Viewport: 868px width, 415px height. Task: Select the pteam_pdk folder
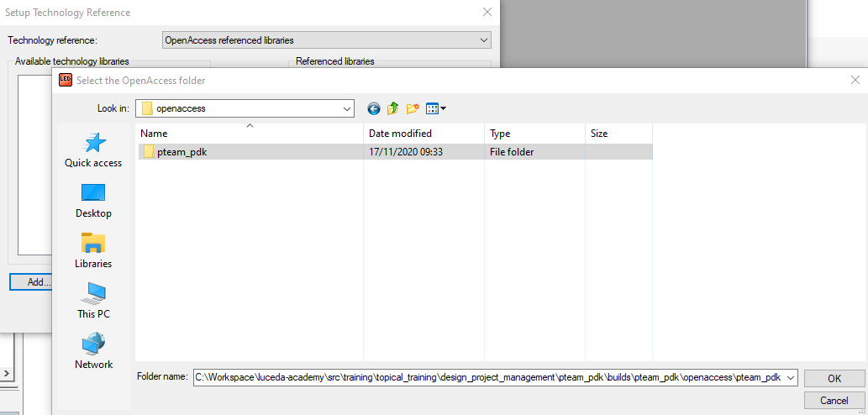pos(175,152)
